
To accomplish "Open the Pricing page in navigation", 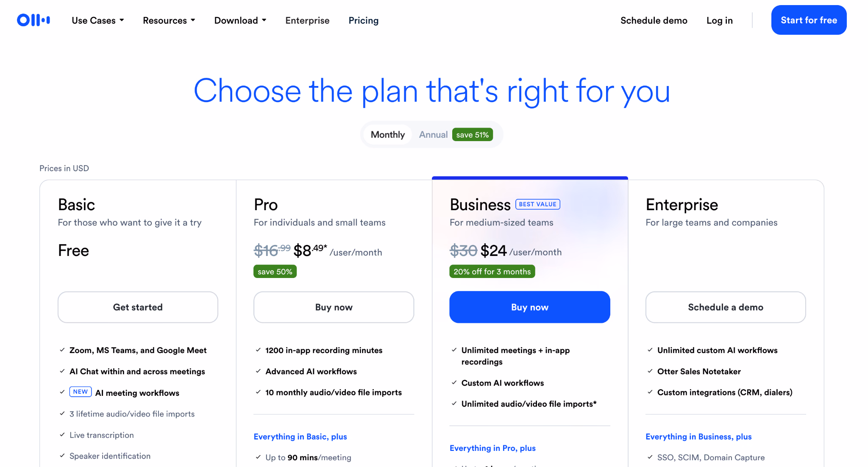I will pyautogui.click(x=364, y=20).
